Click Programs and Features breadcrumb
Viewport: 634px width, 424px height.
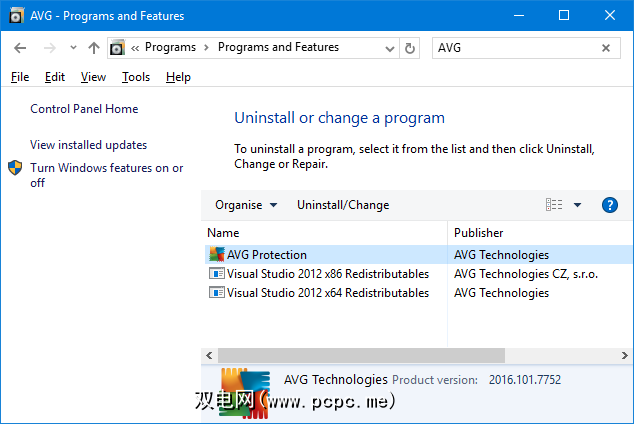point(278,47)
